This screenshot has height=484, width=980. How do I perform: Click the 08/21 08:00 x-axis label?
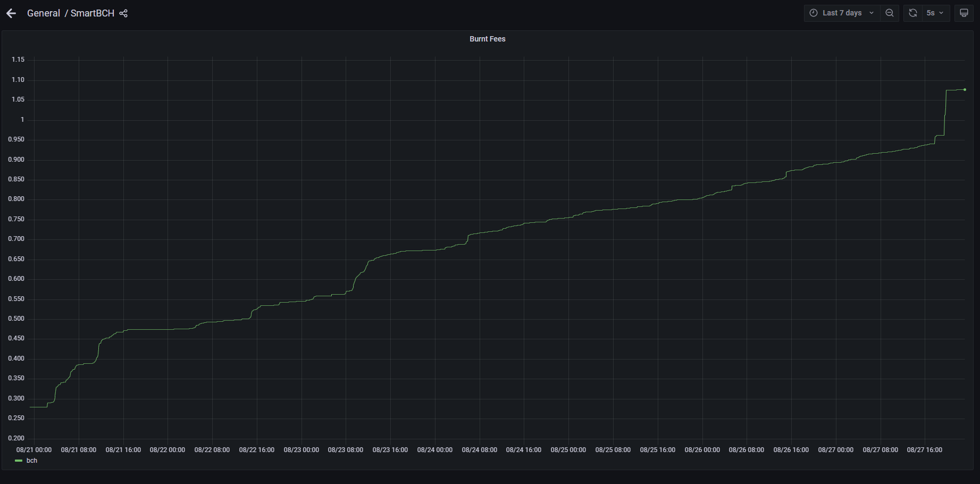[x=79, y=450]
